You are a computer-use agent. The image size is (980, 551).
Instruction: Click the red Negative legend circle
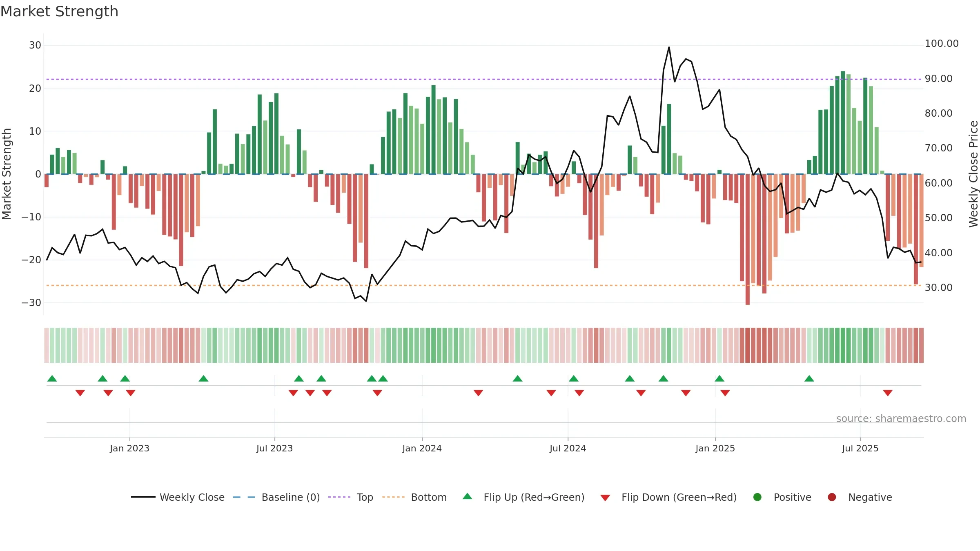tap(832, 497)
